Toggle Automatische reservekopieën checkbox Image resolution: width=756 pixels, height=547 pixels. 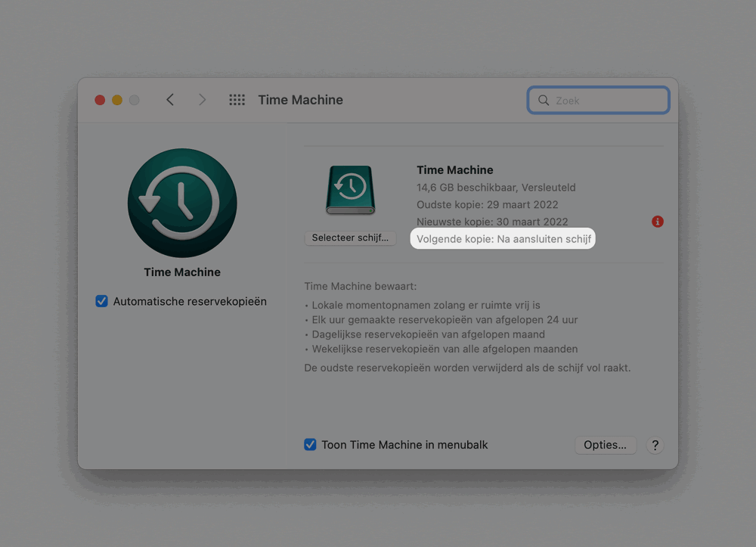click(101, 301)
